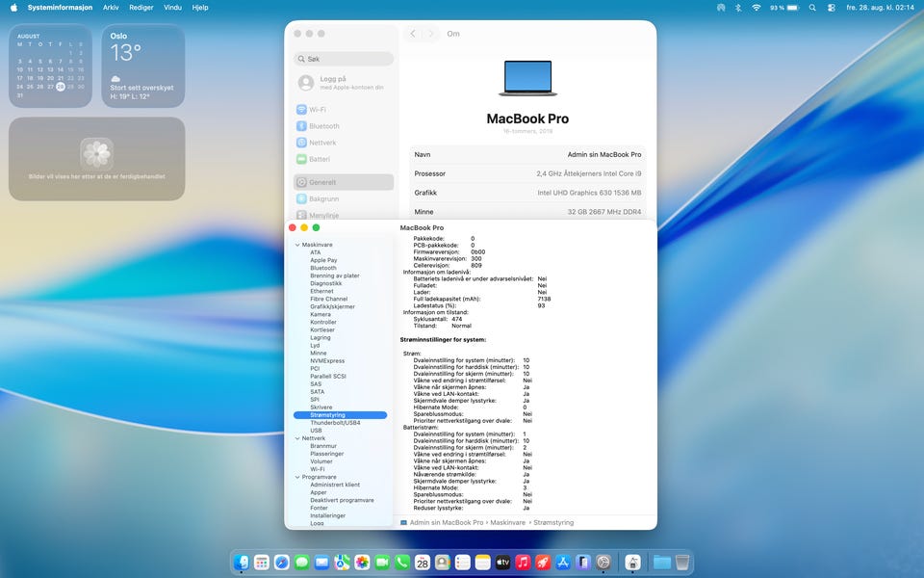Image resolution: width=924 pixels, height=578 pixels.
Task: Open Control Center in the menu bar
Action: click(831, 8)
